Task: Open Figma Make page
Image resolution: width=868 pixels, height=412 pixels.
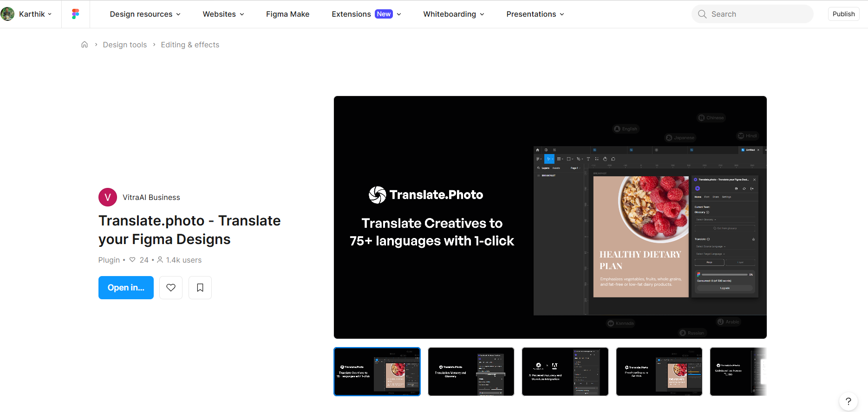Action: point(287,14)
